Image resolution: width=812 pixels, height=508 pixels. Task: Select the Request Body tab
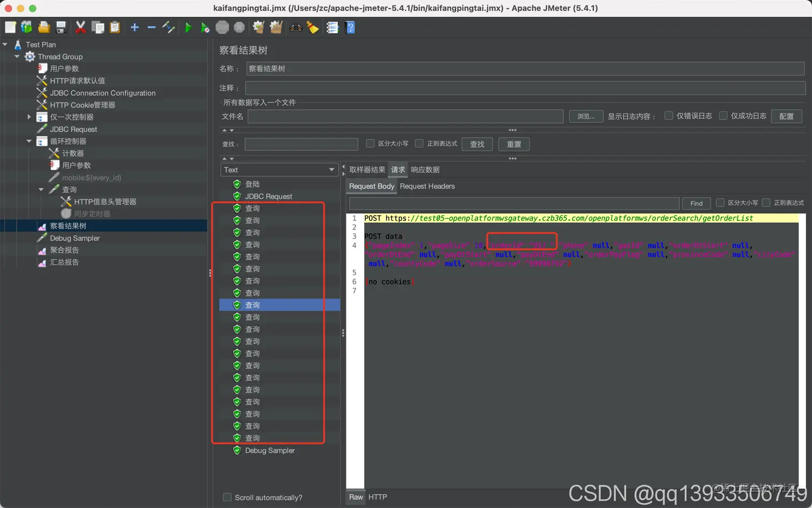tap(372, 187)
